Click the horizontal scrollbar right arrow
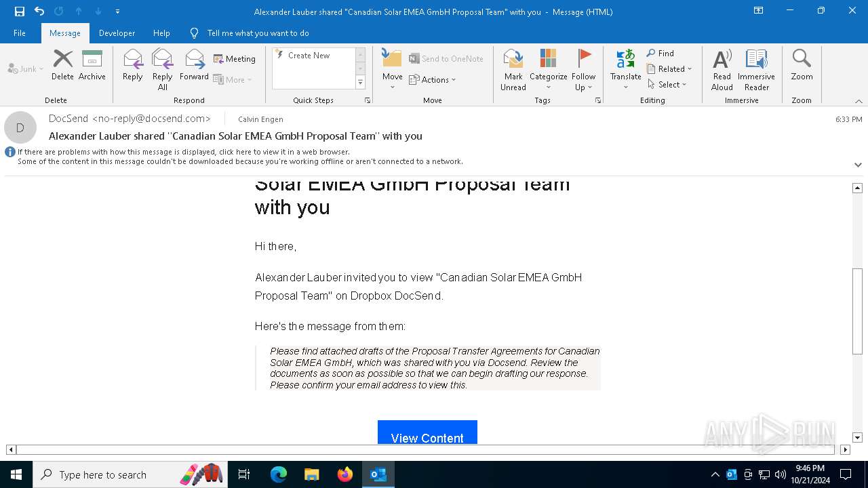Viewport: 868px width, 488px height. tap(845, 449)
